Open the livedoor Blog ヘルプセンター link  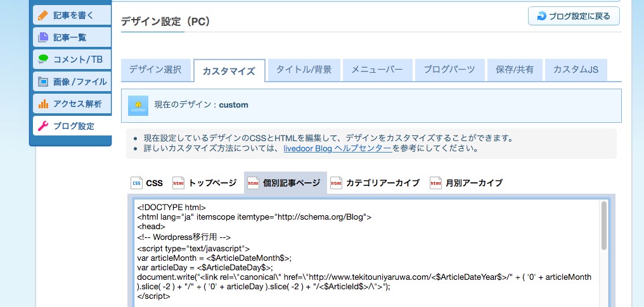coord(338,148)
